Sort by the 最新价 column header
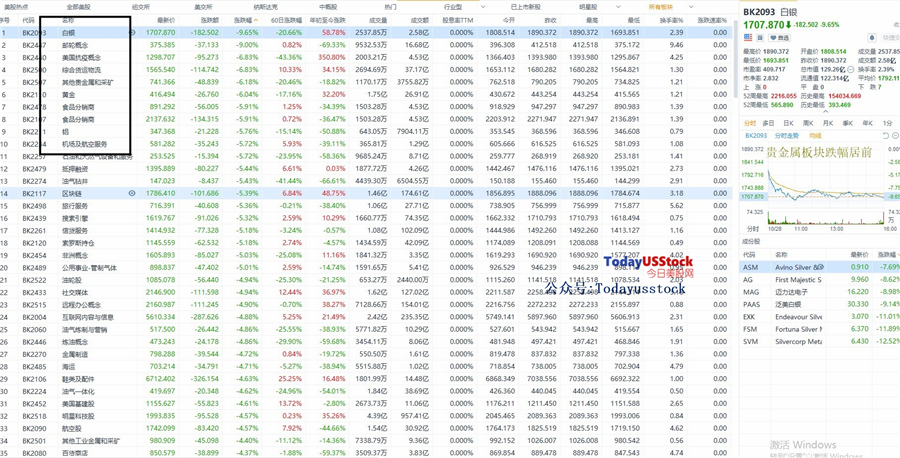 [x=166, y=20]
